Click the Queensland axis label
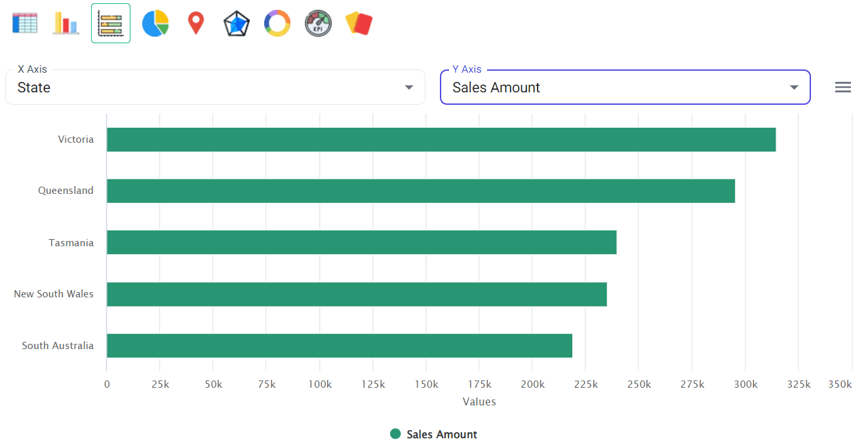The height and width of the screenshot is (446, 868). click(x=66, y=191)
